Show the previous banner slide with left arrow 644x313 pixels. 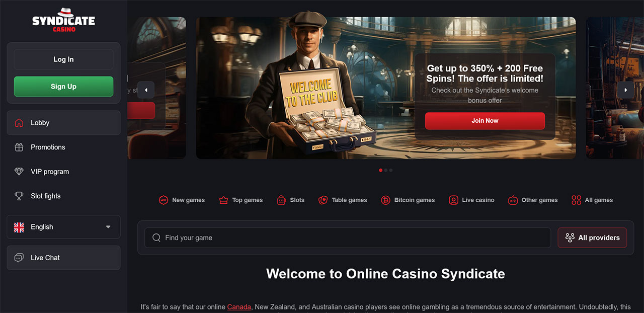[x=146, y=90]
